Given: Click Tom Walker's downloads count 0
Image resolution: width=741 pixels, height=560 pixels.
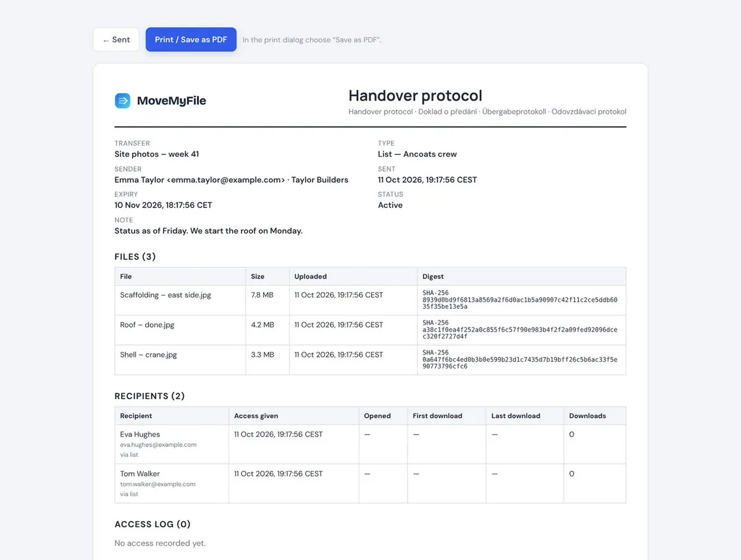Looking at the screenshot, I should click(572, 474).
